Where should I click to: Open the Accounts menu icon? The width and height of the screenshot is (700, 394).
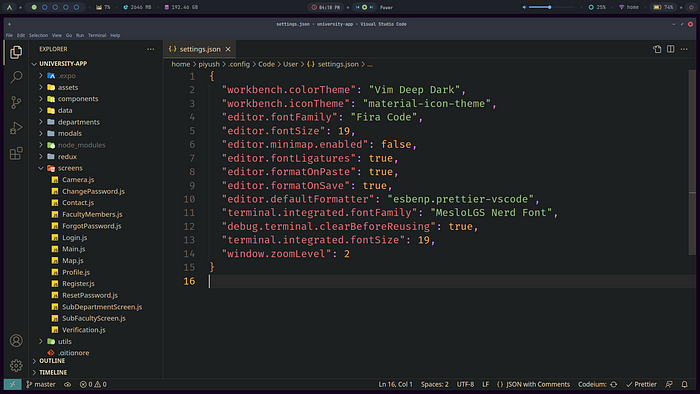click(17, 341)
